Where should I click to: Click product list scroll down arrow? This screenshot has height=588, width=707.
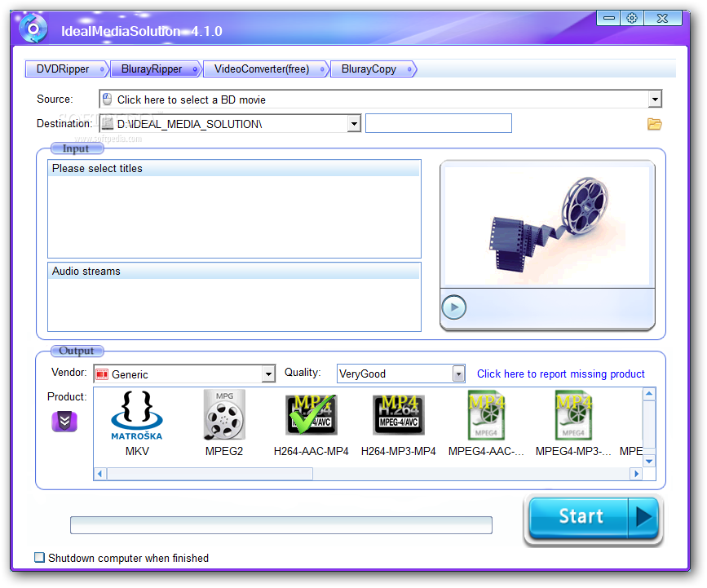pyautogui.click(x=649, y=461)
